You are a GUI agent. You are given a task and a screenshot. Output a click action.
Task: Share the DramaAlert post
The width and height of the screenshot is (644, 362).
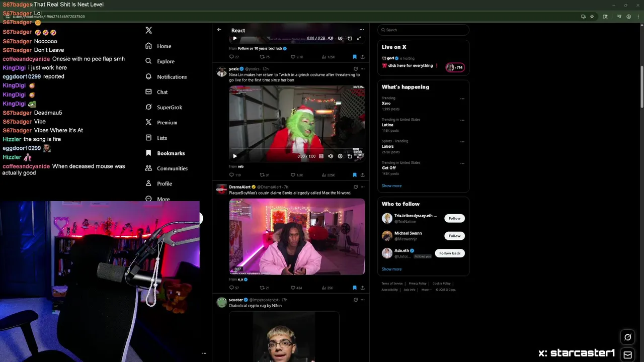tap(362, 288)
